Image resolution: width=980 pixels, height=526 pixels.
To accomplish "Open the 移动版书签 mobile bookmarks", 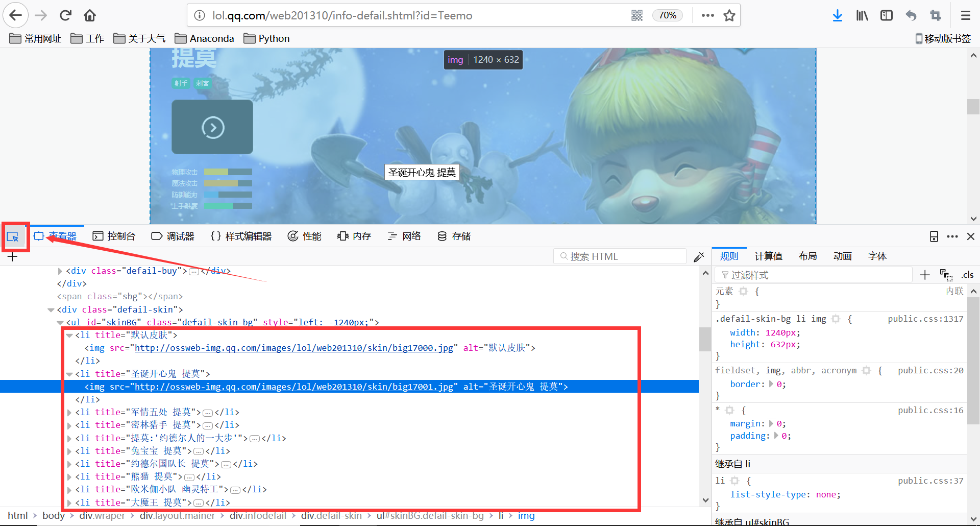I will tap(943, 38).
